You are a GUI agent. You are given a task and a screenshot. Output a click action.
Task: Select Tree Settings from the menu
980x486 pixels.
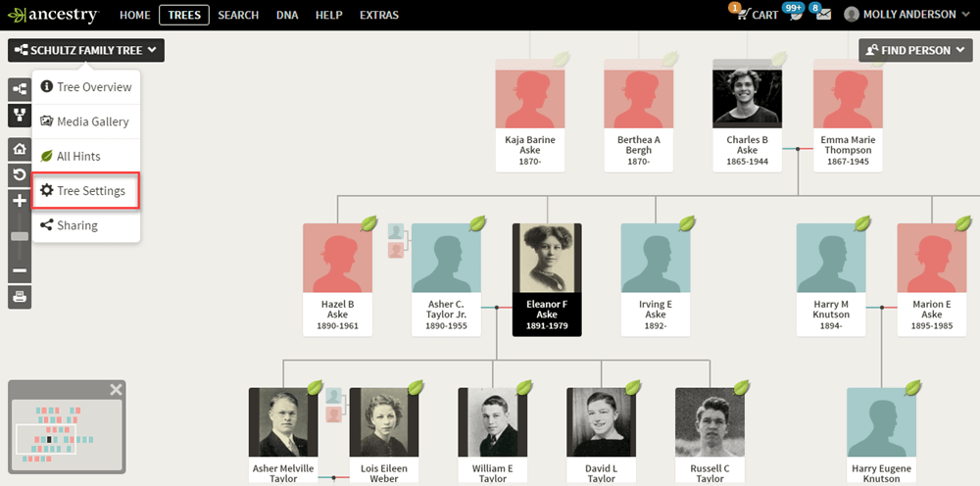click(x=85, y=190)
